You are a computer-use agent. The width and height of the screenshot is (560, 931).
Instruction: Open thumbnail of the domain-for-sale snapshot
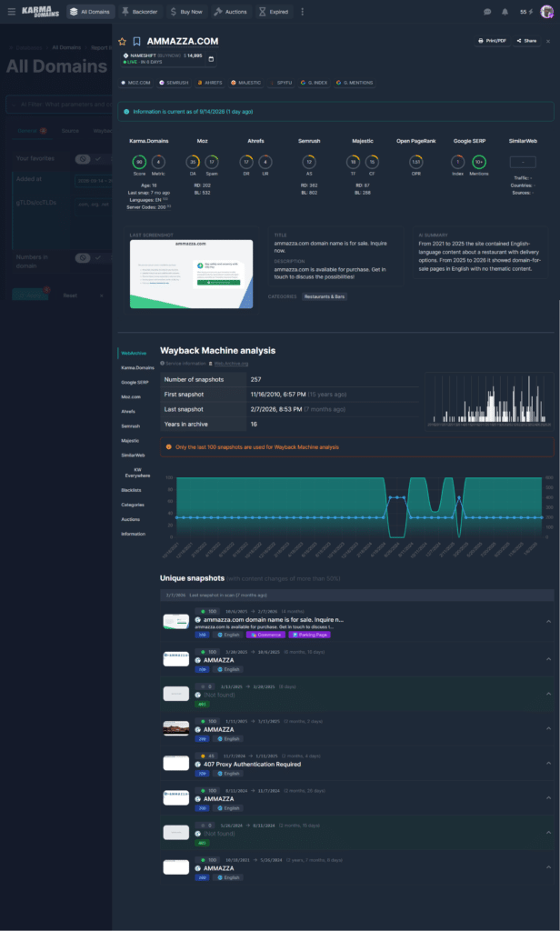[x=175, y=622]
